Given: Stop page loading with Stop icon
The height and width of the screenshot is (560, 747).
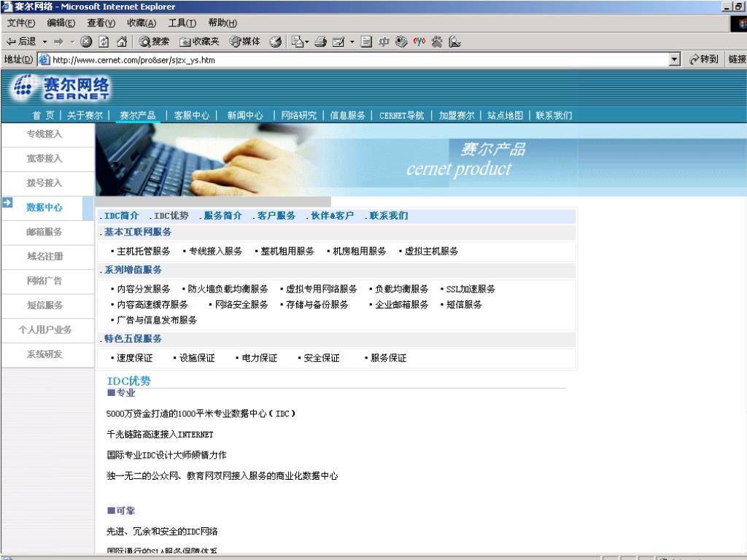Looking at the screenshot, I should (x=86, y=42).
